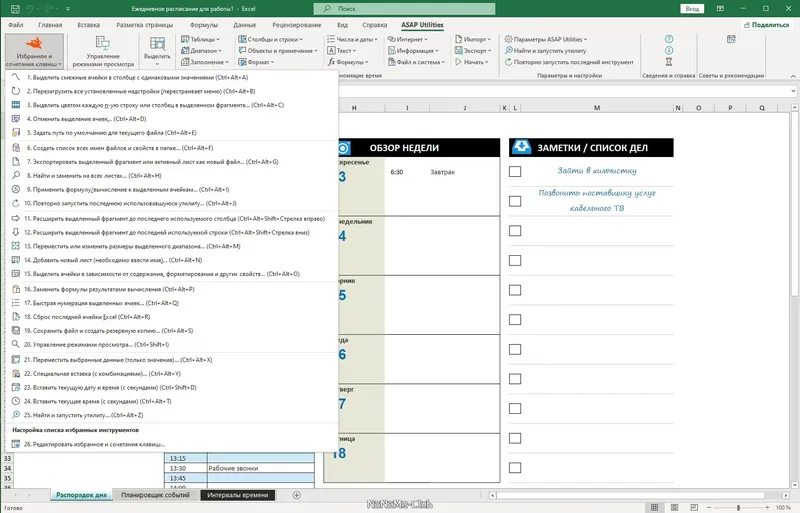Choose item 26 Редактировать избранное и сочетания клавиш

171,444
